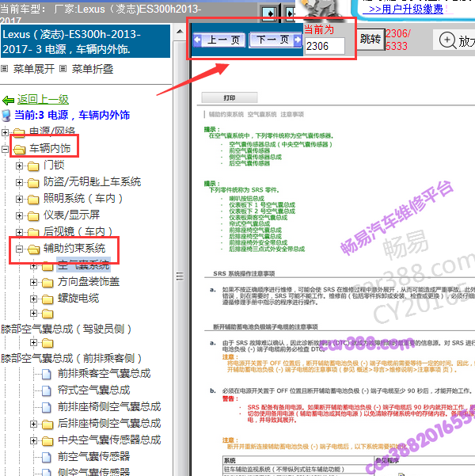This screenshot has width=475, height=476.
Task: Select the highlighted 空气囊系统 item
Action: (x=83, y=265)
